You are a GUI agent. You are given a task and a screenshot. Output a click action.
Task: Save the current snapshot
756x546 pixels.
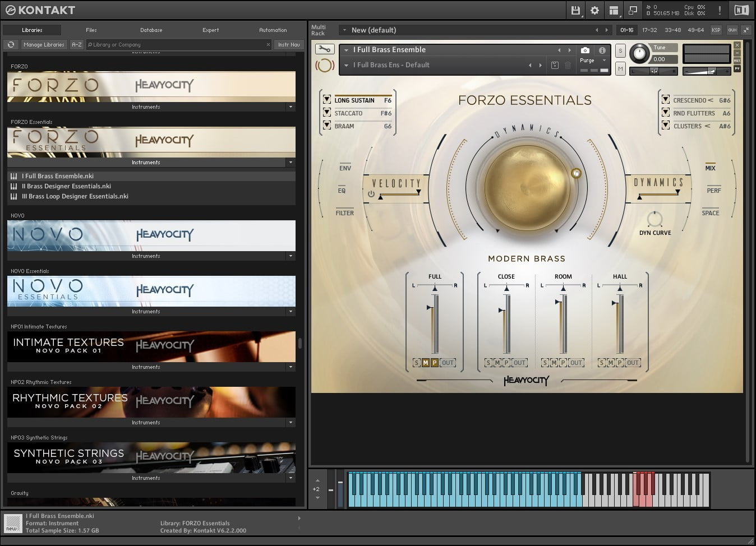555,65
